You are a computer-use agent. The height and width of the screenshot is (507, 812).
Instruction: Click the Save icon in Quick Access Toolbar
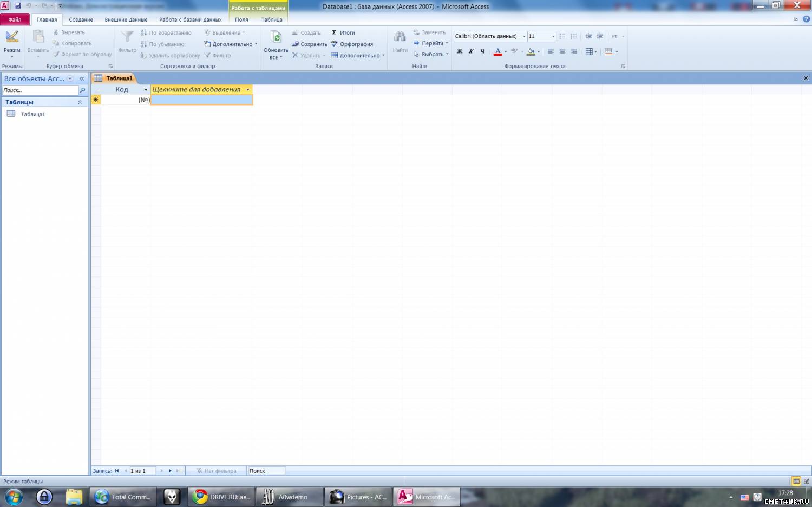click(17, 5)
